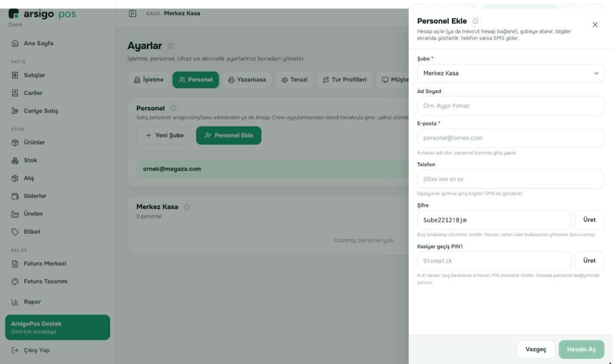This screenshot has width=613, height=364.
Task: Generate a password with the Şifre Üret button
Action: [x=590, y=220]
